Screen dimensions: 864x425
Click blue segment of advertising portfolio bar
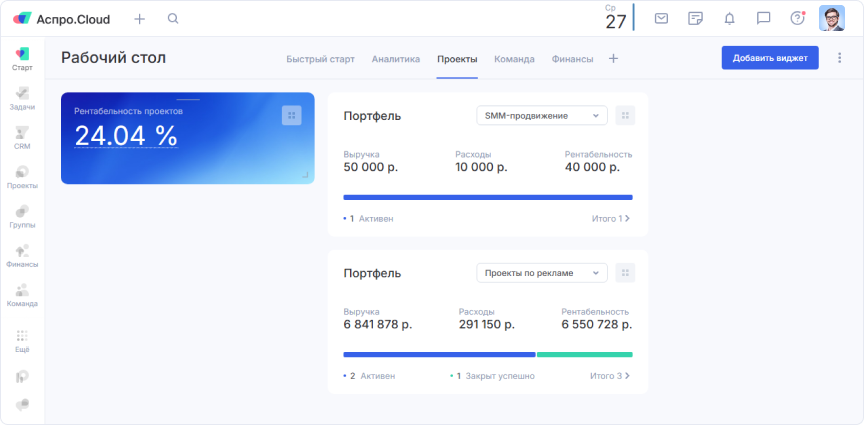point(439,354)
